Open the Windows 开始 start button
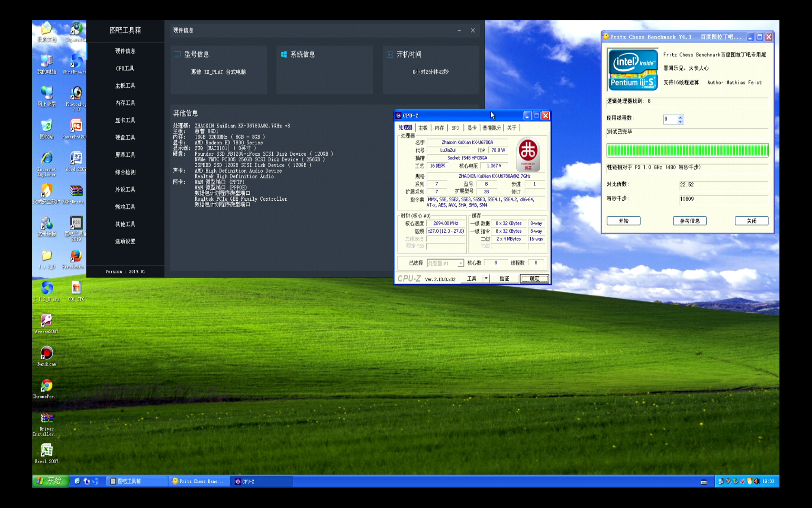 [50, 481]
